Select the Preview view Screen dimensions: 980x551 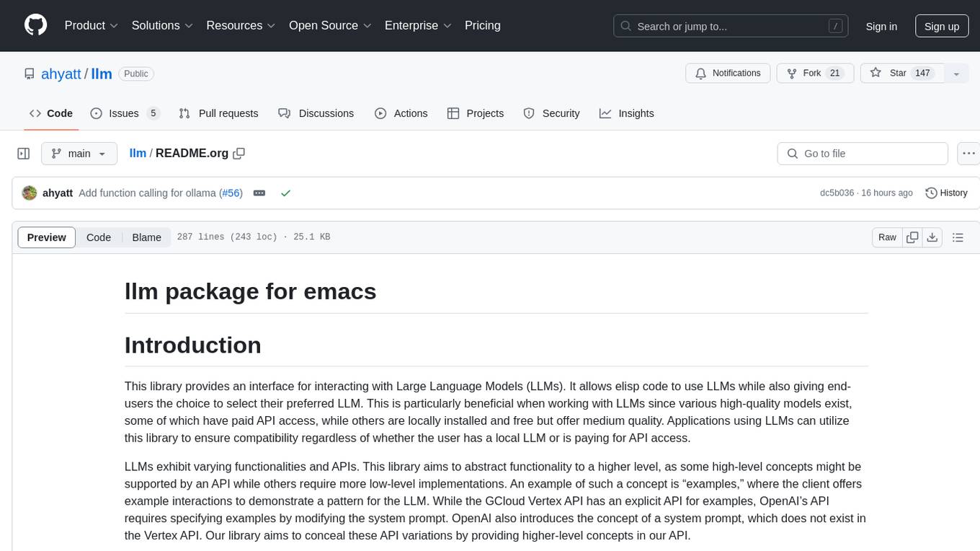coord(47,237)
